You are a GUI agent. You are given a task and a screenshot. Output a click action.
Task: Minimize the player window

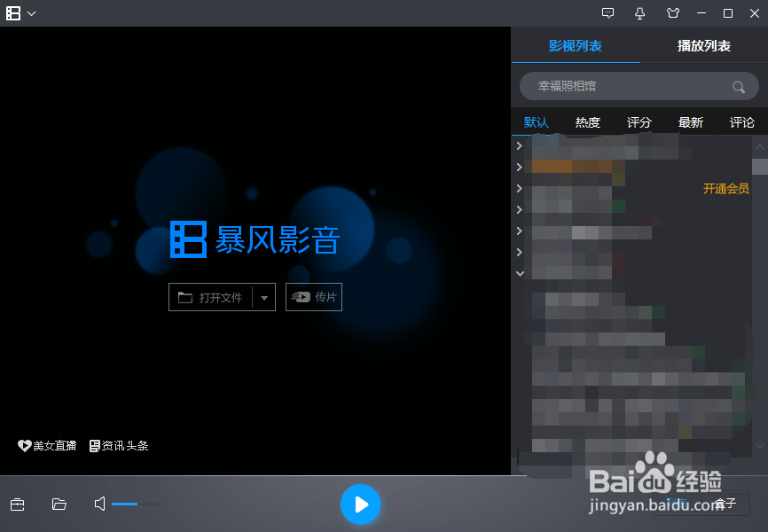[x=701, y=13]
